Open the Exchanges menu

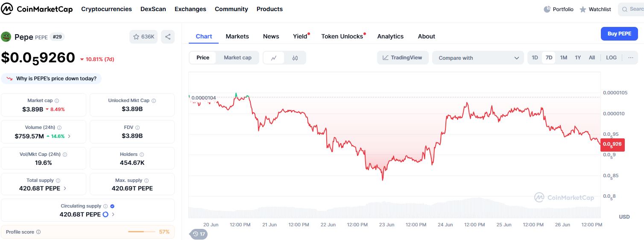190,9
